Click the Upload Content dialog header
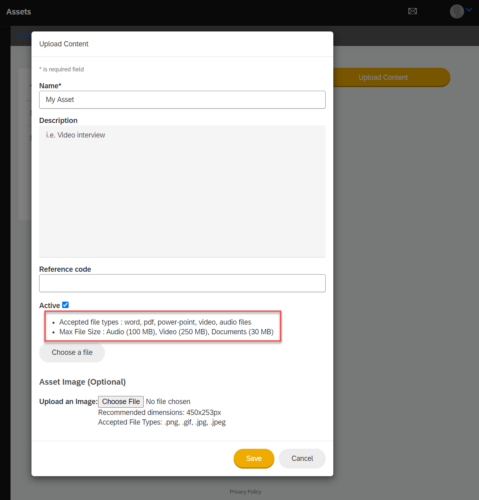479x500 pixels. click(64, 44)
